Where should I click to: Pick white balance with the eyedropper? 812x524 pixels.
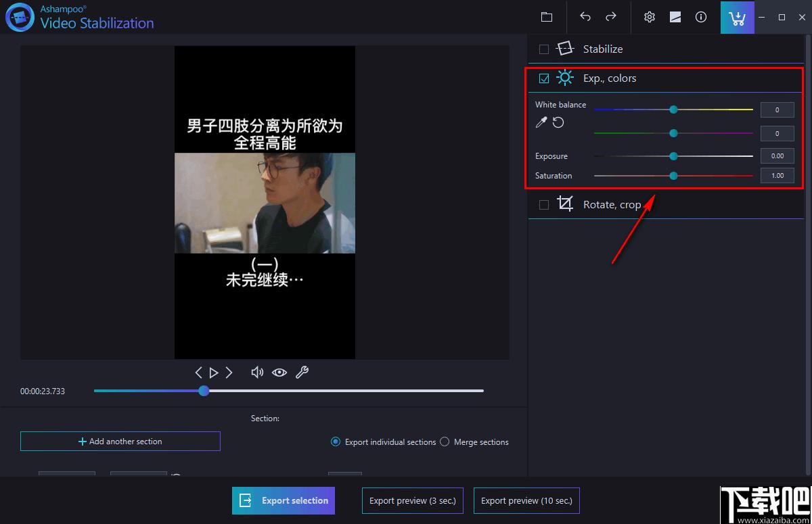pos(541,122)
